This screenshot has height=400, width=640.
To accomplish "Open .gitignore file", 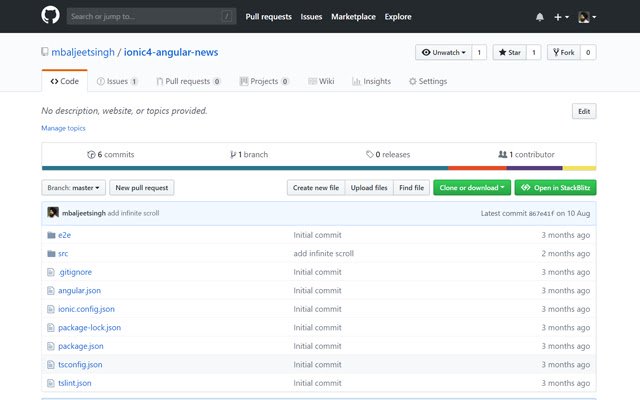I will coord(75,272).
